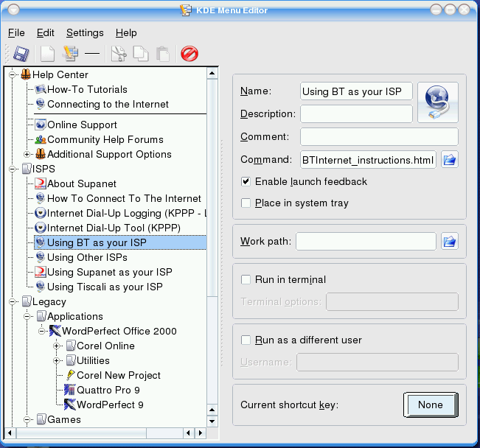Click the large application icon beside Name
Image resolution: width=480 pixels, height=448 pixels.
[x=438, y=102]
